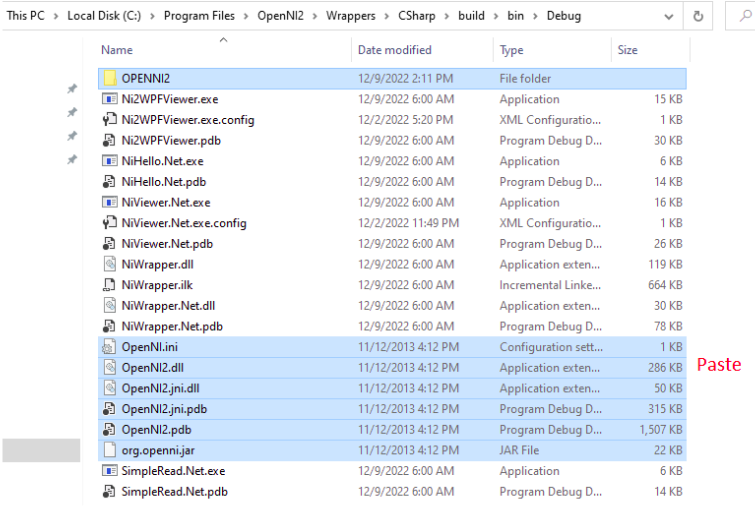Click the NiWrapper.dll file icon

coord(110,264)
